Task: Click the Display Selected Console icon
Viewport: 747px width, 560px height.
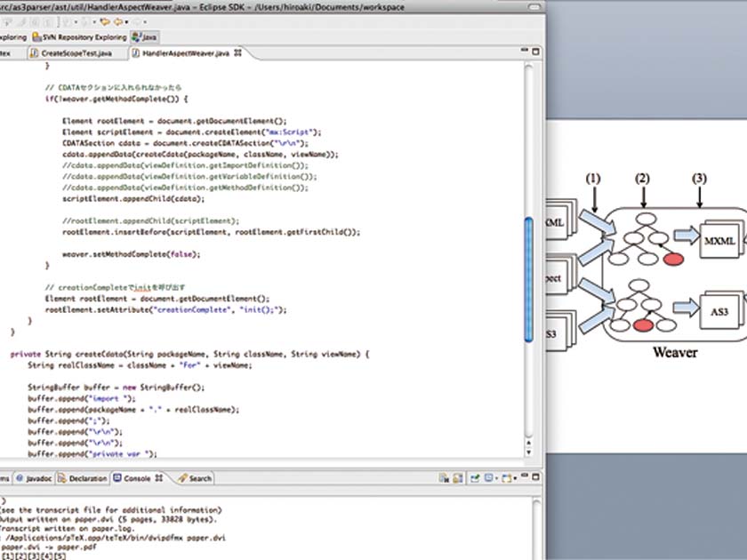Action: [x=488, y=478]
